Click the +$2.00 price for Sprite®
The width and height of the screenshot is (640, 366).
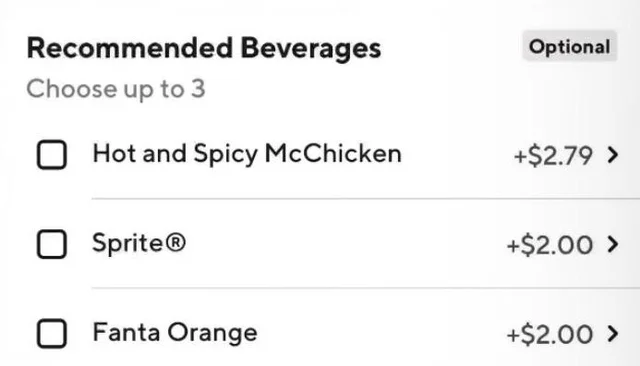tap(550, 245)
